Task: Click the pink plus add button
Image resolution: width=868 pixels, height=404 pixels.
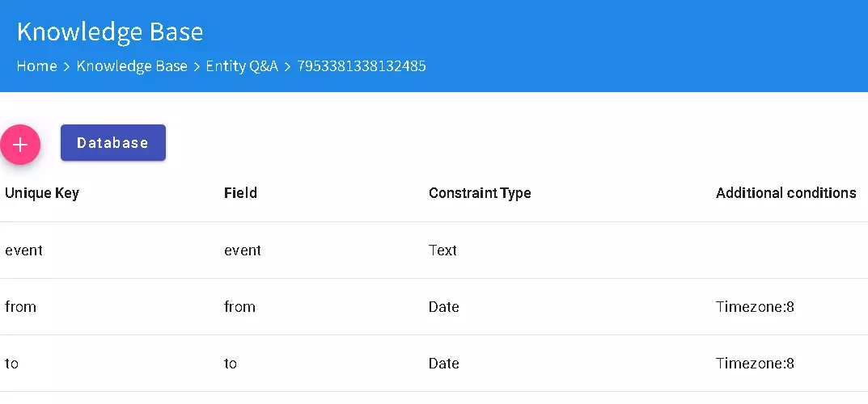Action: click(x=20, y=145)
